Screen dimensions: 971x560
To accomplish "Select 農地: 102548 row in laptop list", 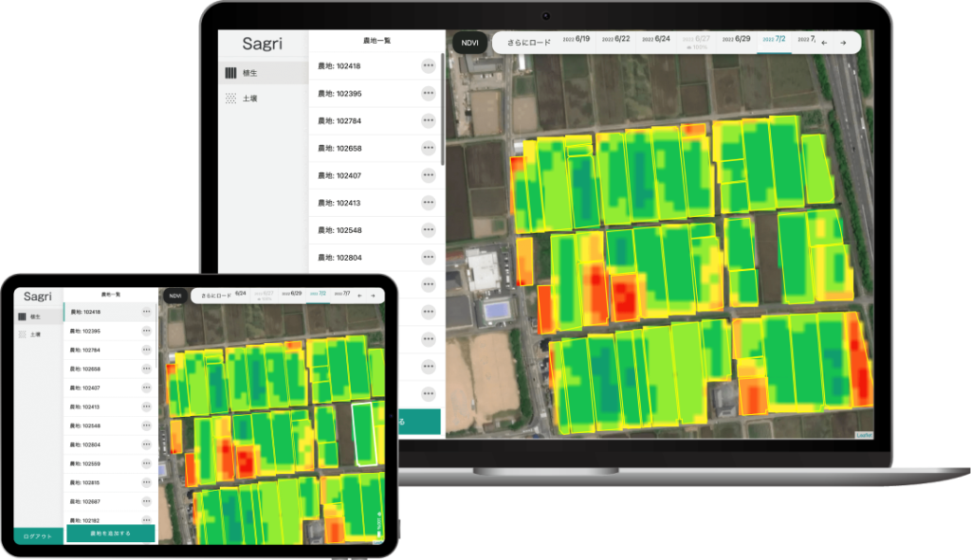I will tap(376, 229).
